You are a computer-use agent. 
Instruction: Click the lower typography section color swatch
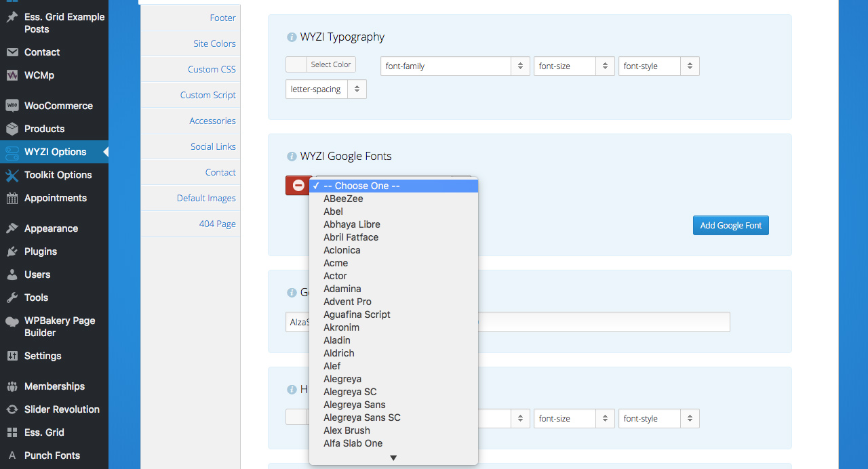(x=296, y=417)
